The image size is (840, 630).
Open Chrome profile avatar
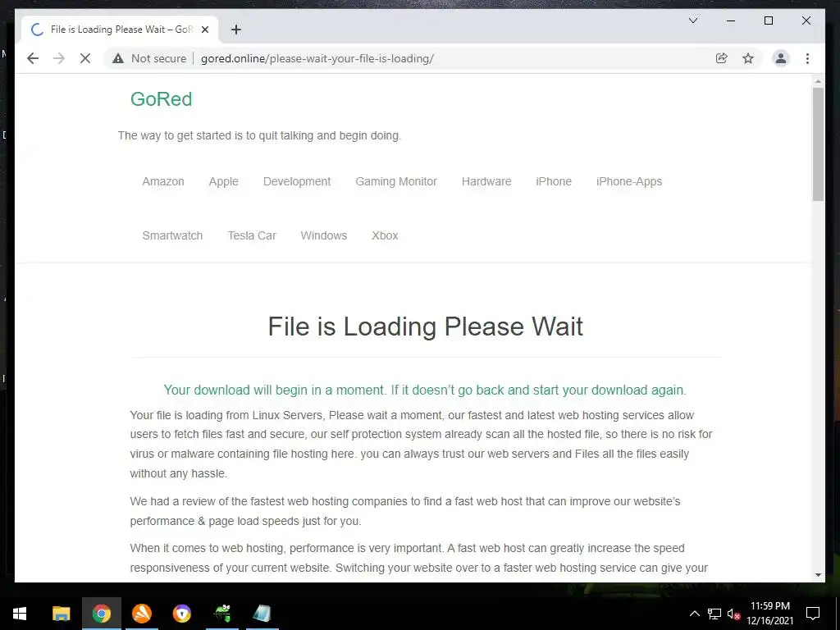click(x=781, y=58)
